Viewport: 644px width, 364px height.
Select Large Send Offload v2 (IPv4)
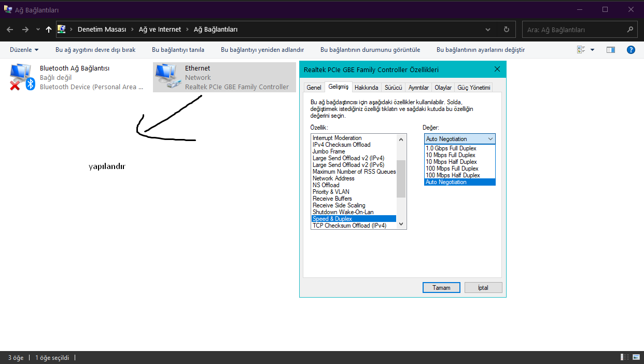click(354, 158)
